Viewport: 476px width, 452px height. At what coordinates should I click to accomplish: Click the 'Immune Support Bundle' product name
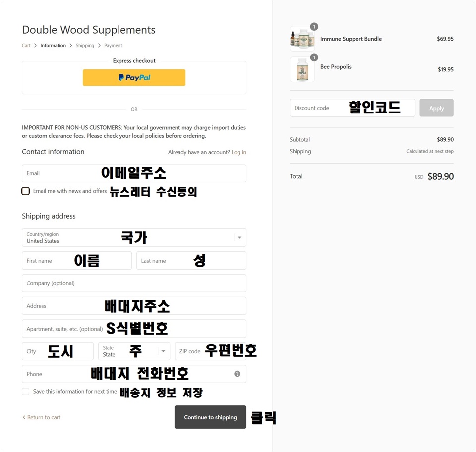coord(351,39)
